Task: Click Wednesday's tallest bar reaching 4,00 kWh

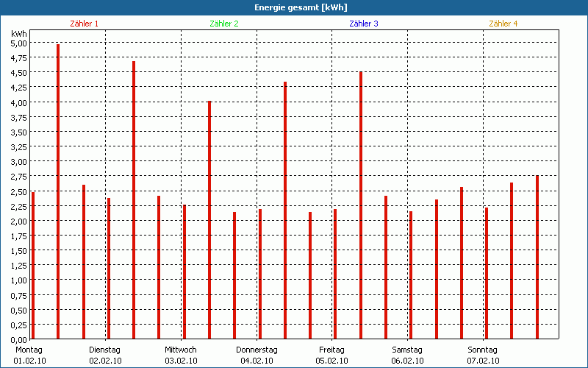Action: (209, 219)
